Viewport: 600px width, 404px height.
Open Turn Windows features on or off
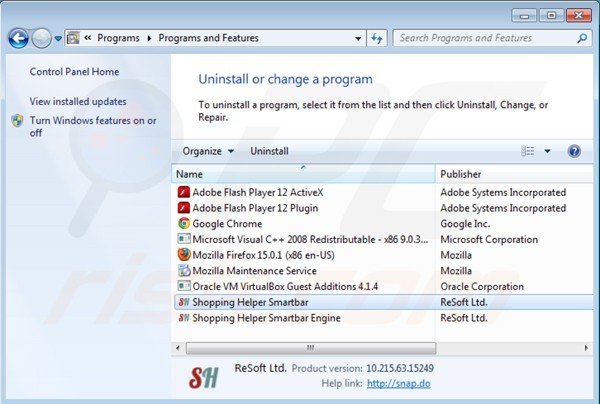93,126
